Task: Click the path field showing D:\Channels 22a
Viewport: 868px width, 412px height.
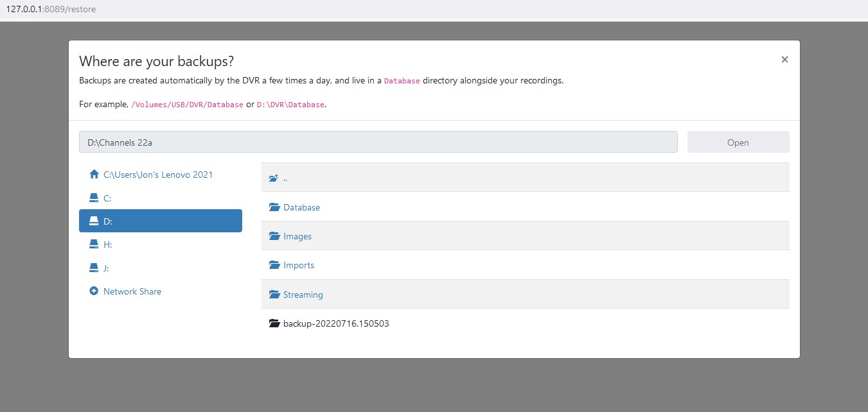Action: point(378,142)
